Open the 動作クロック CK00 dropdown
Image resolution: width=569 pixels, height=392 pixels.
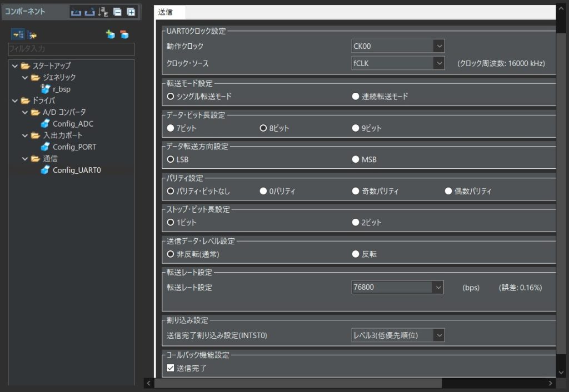[398, 46]
